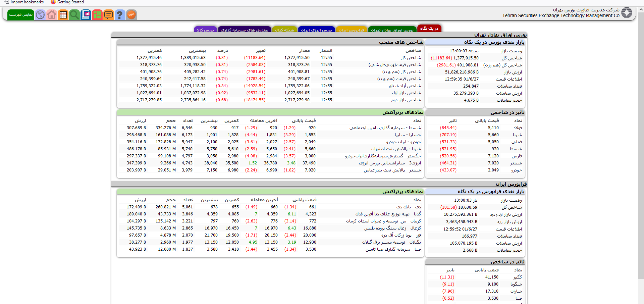Click trade count value 254,847
Image resolution: width=644 pixels, height=304 pixels.
coord(471,86)
